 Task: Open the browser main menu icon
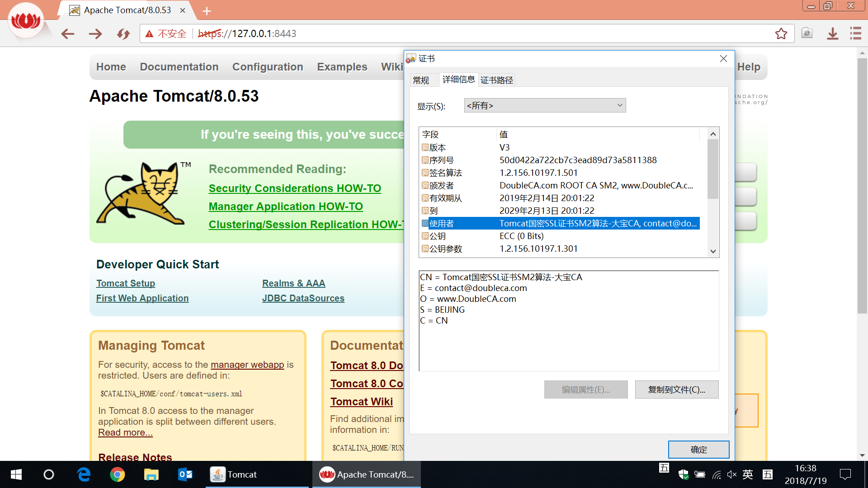pos(855,33)
